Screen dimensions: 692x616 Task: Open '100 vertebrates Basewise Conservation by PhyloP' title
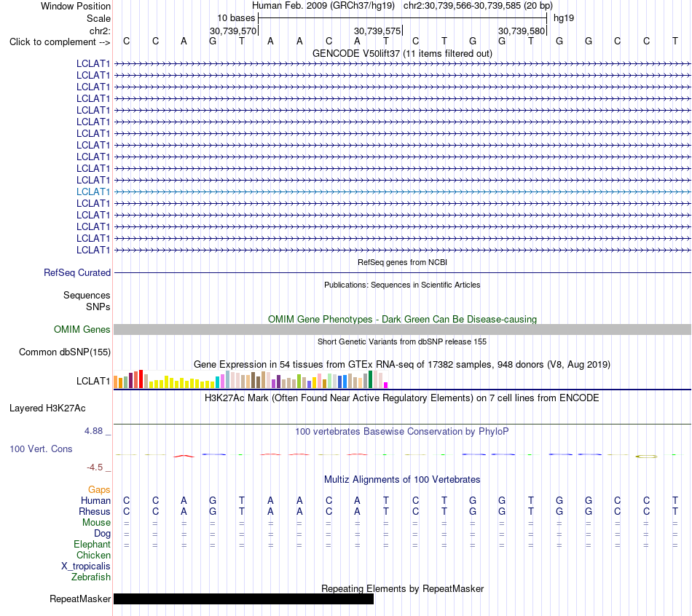coord(402,432)
